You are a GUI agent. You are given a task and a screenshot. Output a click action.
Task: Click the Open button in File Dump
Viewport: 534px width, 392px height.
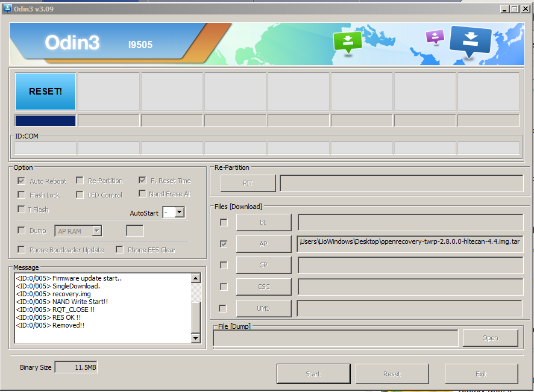coord(490,338)
